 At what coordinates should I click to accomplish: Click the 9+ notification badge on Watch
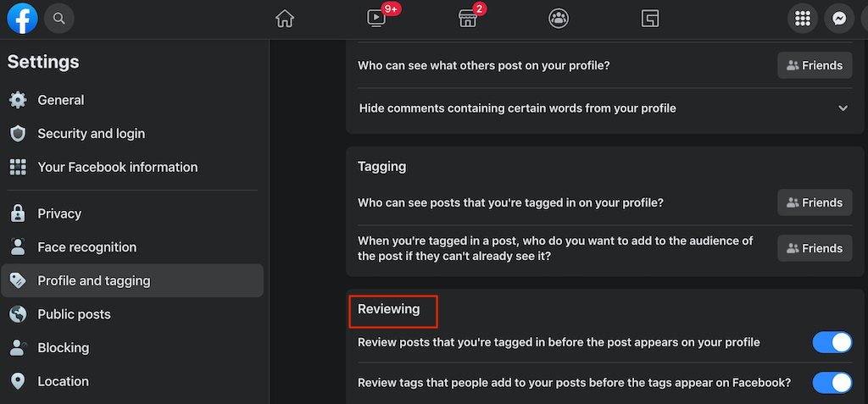point(391,8)
